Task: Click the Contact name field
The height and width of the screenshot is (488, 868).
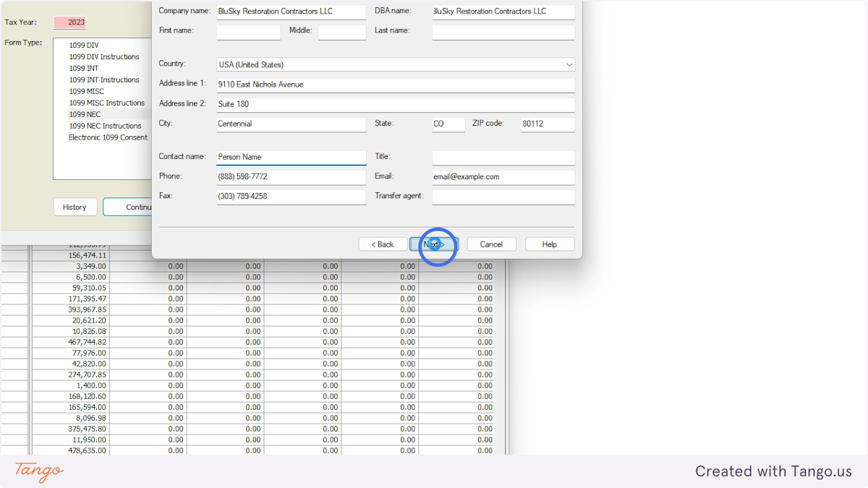Action: coord(291,157)
